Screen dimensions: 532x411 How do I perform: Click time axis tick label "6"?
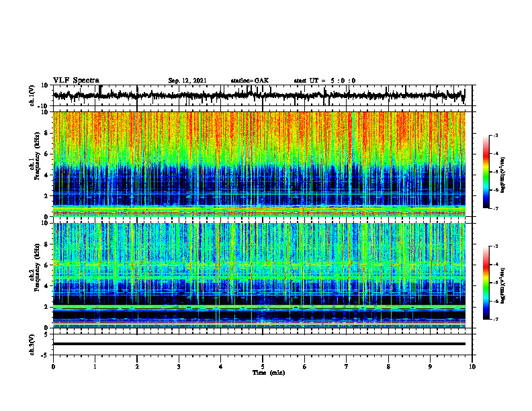305,367
